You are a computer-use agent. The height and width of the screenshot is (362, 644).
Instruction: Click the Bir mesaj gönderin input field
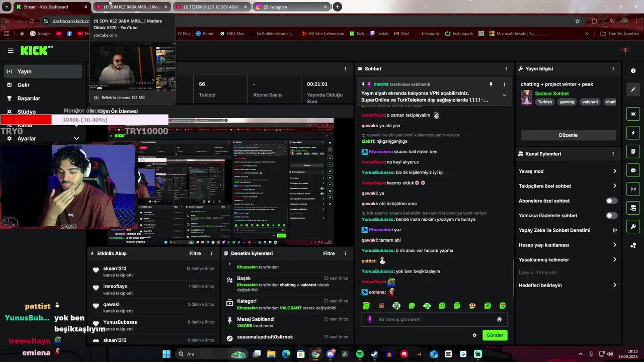434,319
